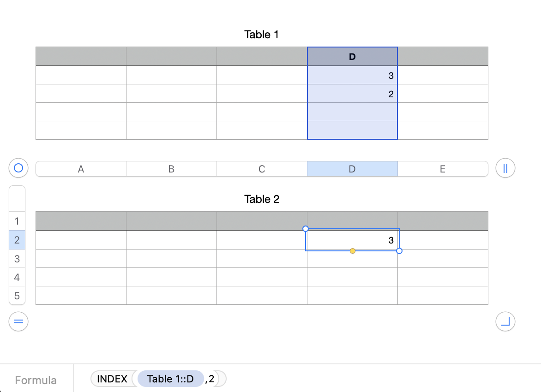Click the add columns handle icon

tap(505, 168)
